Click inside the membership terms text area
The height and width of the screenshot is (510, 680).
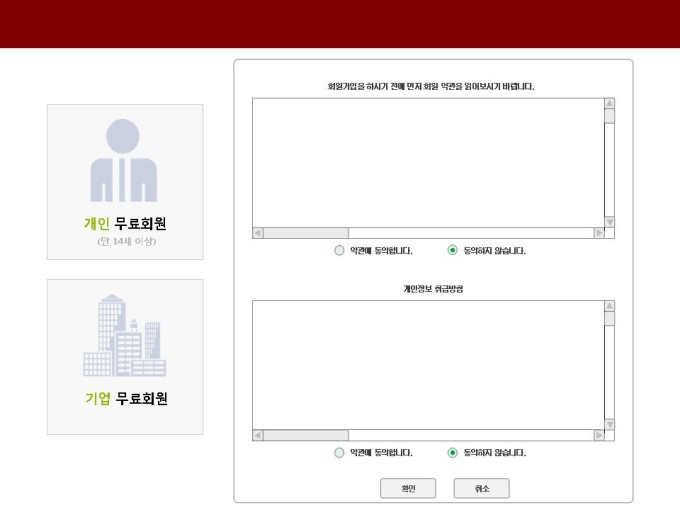point(428,163)
